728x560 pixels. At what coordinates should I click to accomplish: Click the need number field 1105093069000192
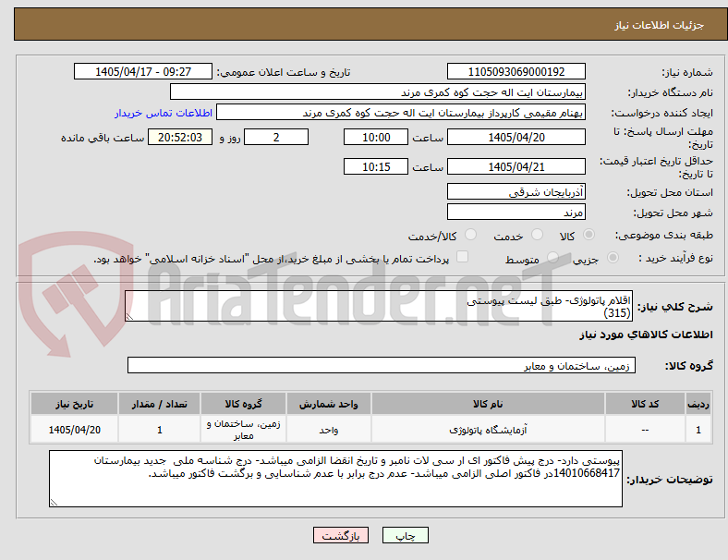coord(516,71)
